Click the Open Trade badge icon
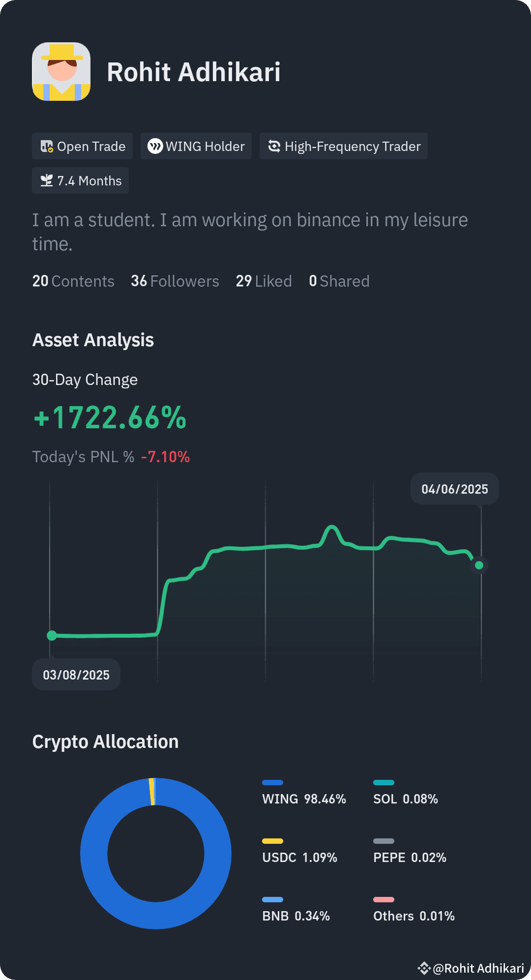Viewport: 531px width, 980px height. pos(47,146)
